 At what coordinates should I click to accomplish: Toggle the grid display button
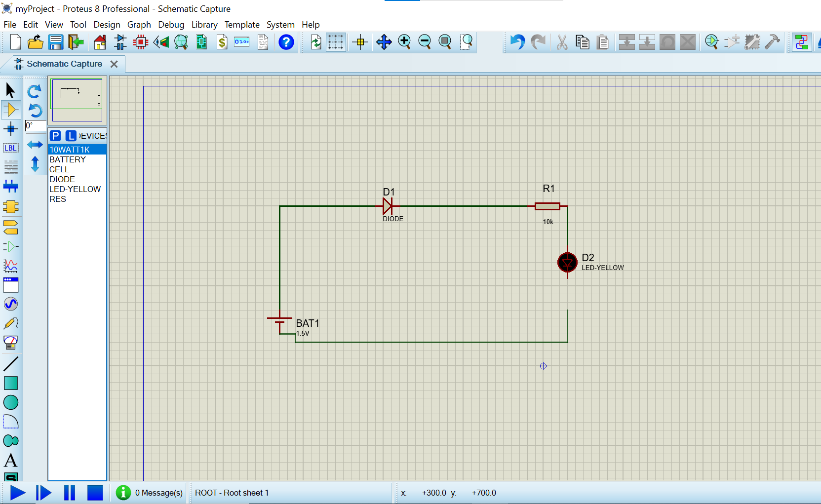click(336, 42)
